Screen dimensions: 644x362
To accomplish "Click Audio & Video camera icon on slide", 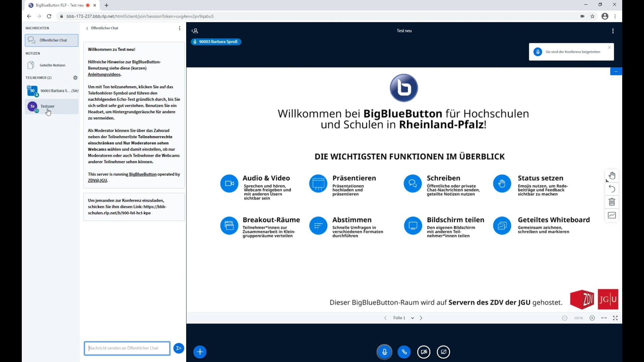I will pos(229,184).
